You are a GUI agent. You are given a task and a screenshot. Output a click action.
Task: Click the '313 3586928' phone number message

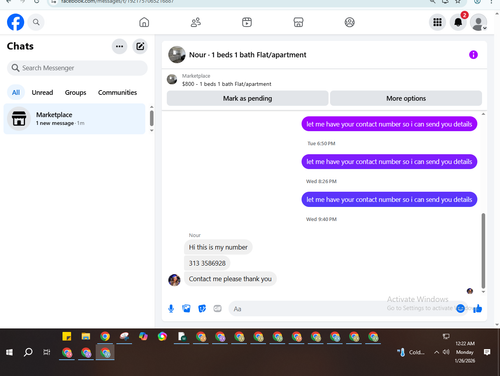(207, 263)
